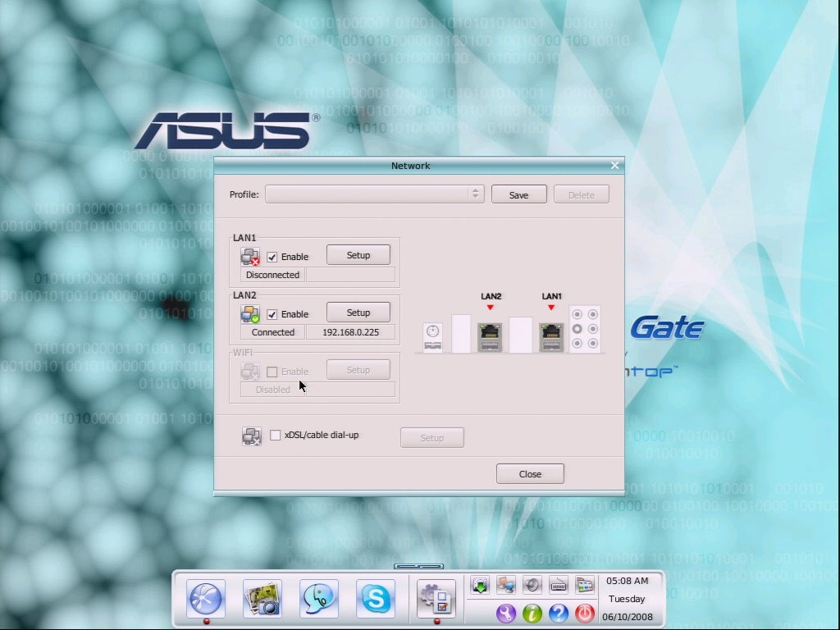The image size is (840, 630).
Task: Open the chat messenger application
Action: tap(318, 600)
